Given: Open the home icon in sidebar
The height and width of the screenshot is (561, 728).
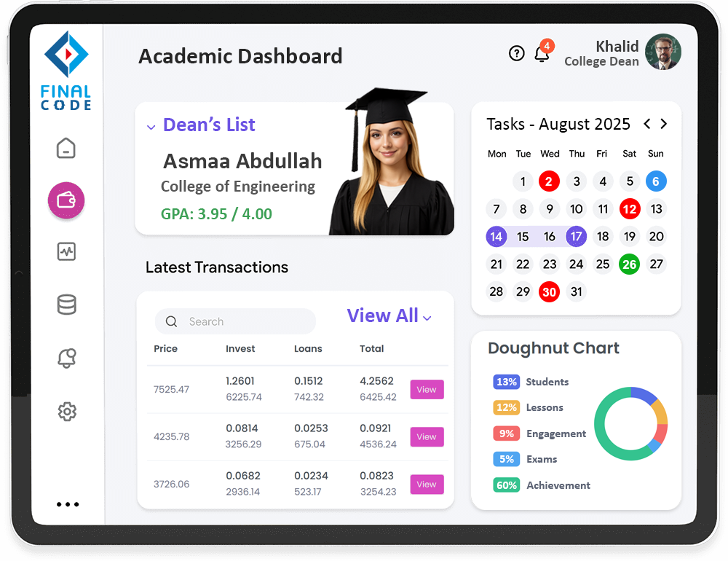Looking at the screenshot, I should point(66,148).
